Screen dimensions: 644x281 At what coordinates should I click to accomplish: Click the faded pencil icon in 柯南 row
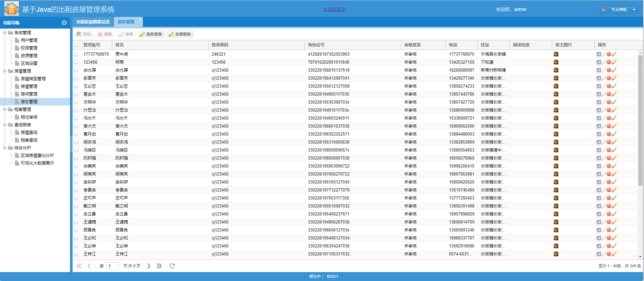(604, 62)
